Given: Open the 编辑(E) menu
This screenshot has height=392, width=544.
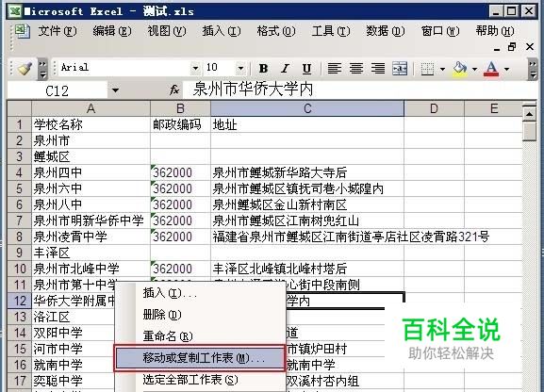Looking at the screenshot, I should pos(112,31).
